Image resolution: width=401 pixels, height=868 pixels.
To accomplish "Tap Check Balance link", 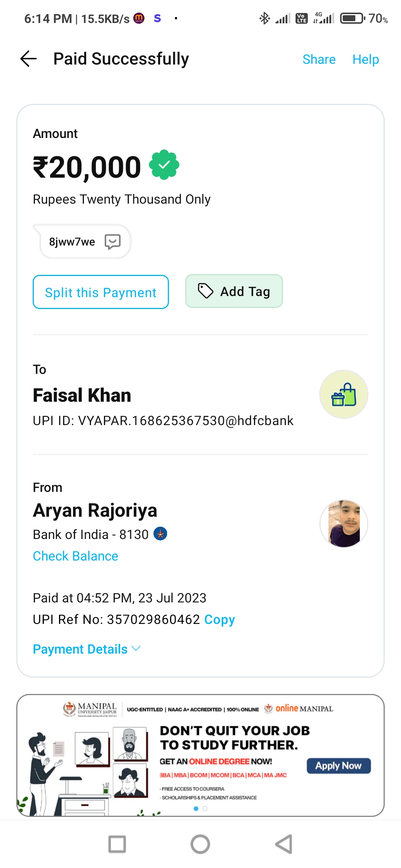I will pos(75,556).
